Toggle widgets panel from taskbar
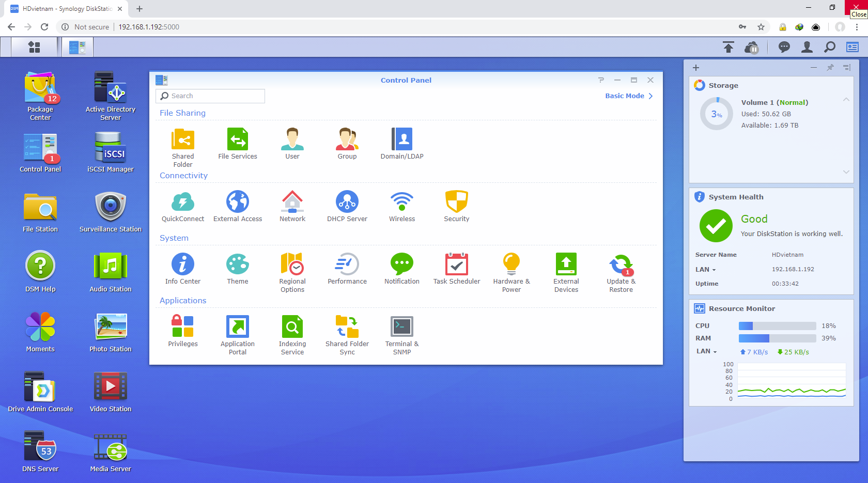The height and width of the screenshot is (483, 868). coord(853,48)
